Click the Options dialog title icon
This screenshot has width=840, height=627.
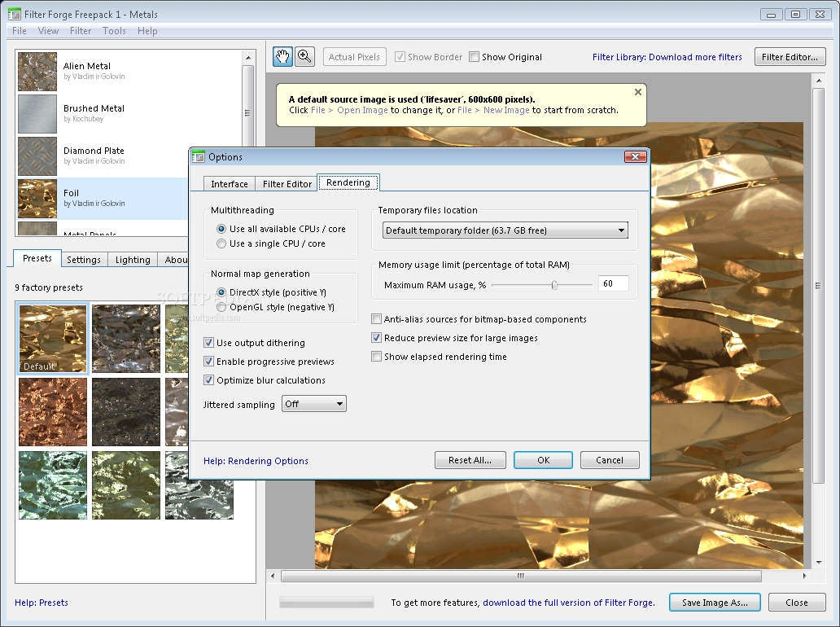[x=199, y=157]
